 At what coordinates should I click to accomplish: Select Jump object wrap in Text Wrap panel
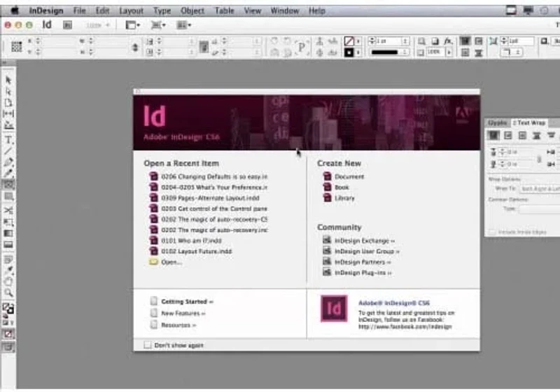pyautogui.click(x=536, y=135)
